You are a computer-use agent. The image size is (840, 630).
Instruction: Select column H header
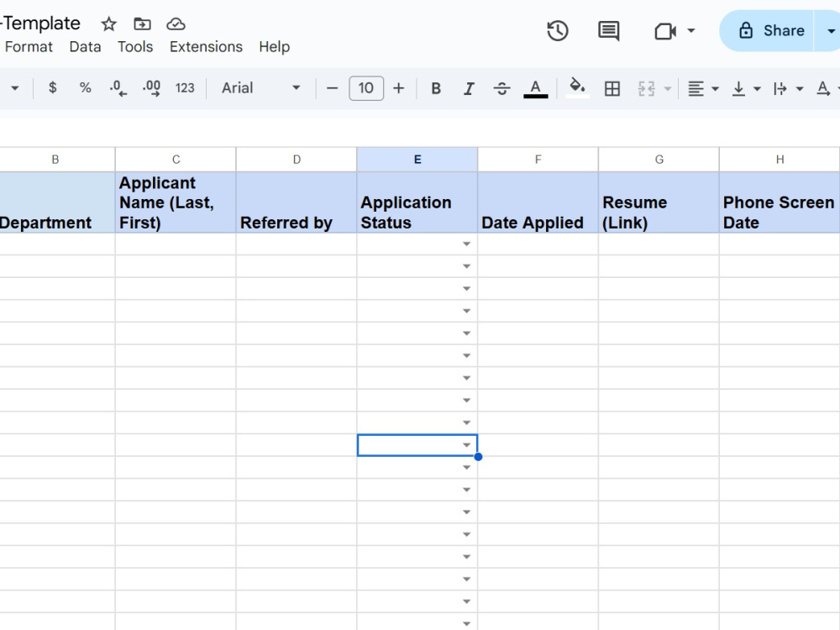[x=780, y=160]
